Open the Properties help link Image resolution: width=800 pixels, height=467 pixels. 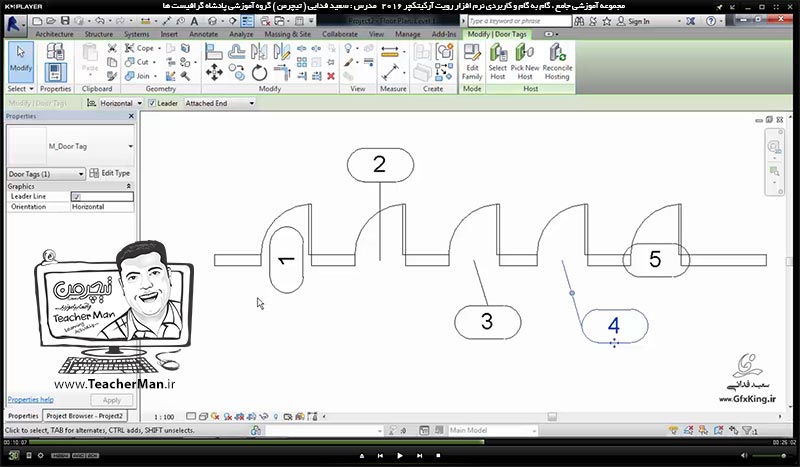(x=30, y=400)
